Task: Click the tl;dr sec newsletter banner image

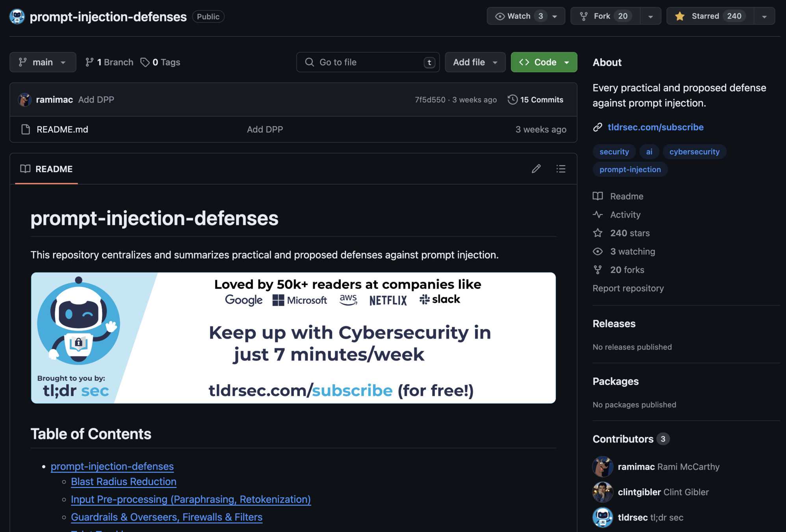Action: click(293, 338)
